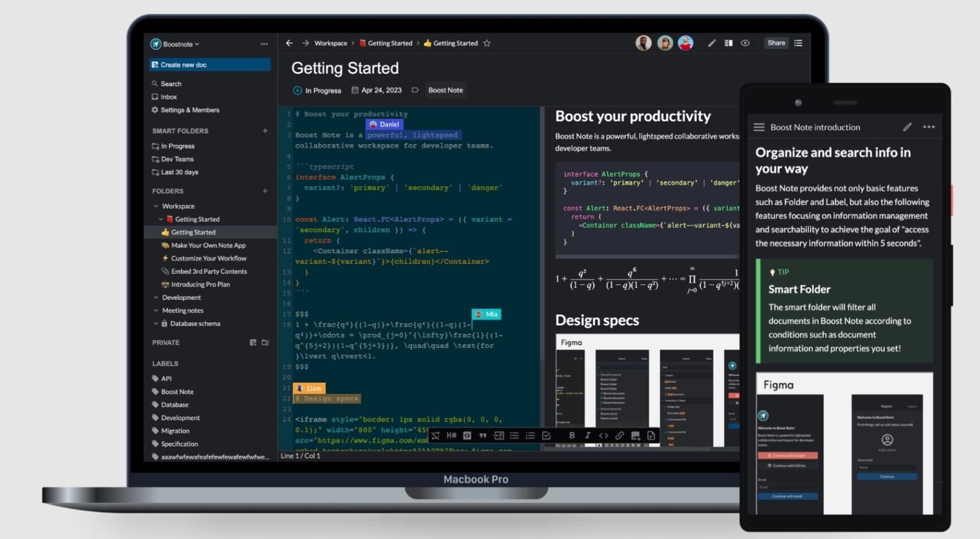Open the Embed 3rd Party Contents doc
The height and width of the screenshot is (539, 980).
[204, 271]
